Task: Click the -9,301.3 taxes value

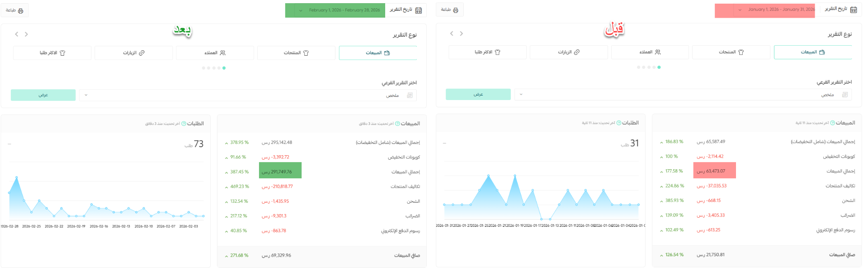Action: click(274, 216)
